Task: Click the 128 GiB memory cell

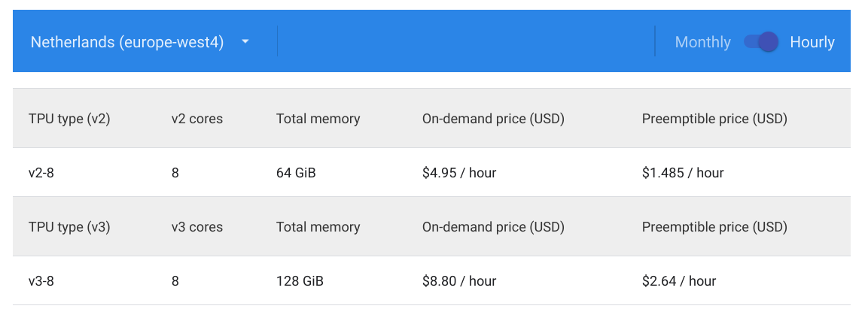Action: pyautogui.click(x=300, y=281)
